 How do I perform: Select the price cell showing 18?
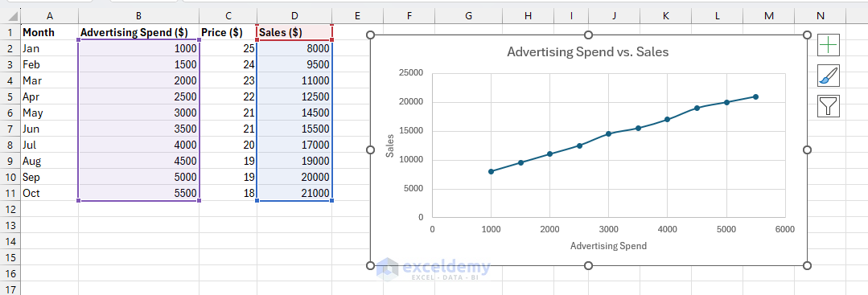point(228,193)
